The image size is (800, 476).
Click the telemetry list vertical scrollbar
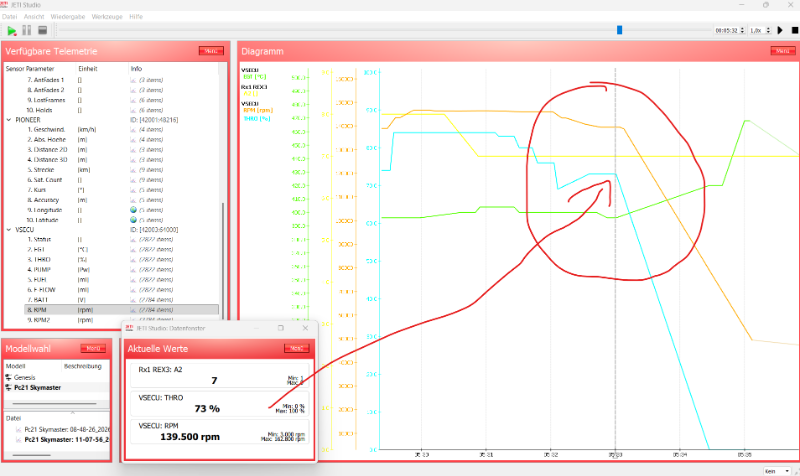tap(222, 260)
